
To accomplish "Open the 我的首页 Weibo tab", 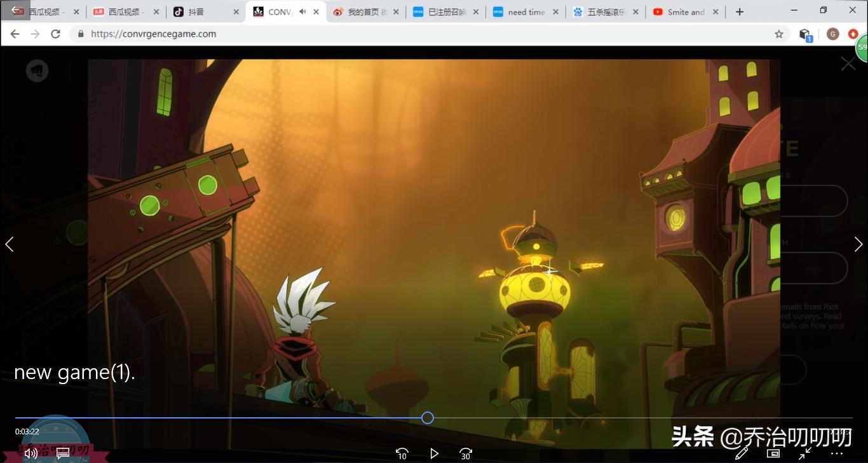I will [367, 11].
